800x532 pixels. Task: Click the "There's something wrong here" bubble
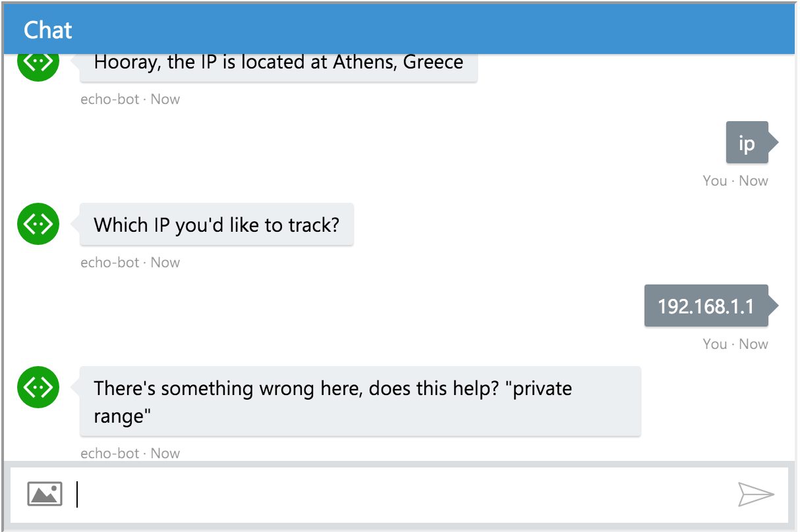pos(360,401)
